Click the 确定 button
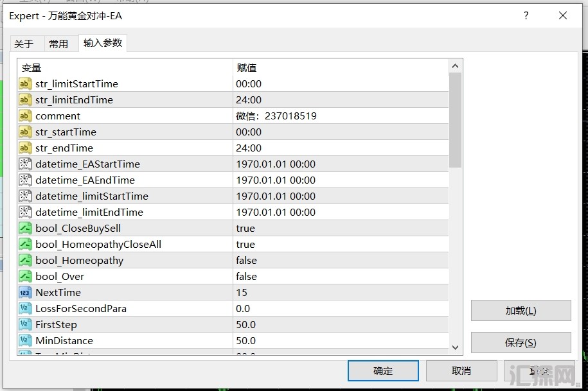The width and height of the screenshot is (588, 391). tap(383, 371)
